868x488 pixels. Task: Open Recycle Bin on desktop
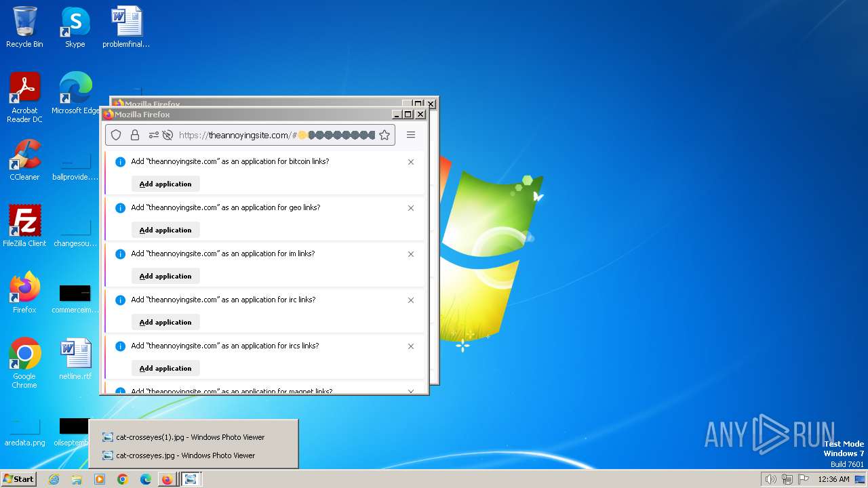(24, 27)
